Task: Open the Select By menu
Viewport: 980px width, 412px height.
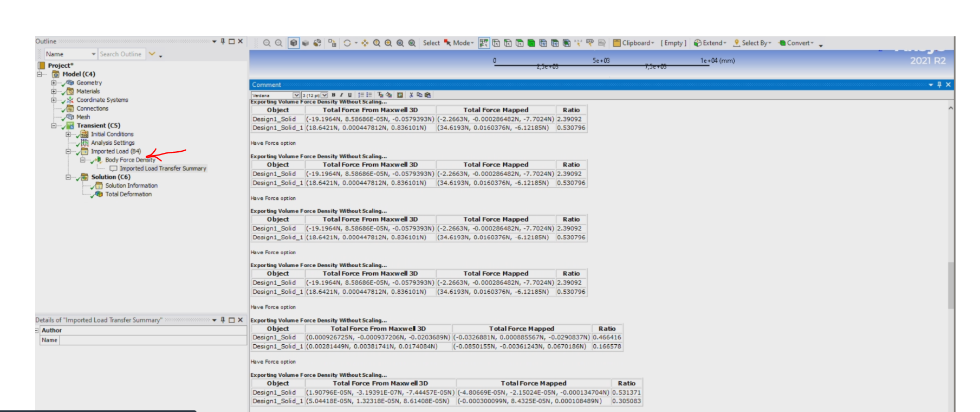Action: (x=752, y=43)
